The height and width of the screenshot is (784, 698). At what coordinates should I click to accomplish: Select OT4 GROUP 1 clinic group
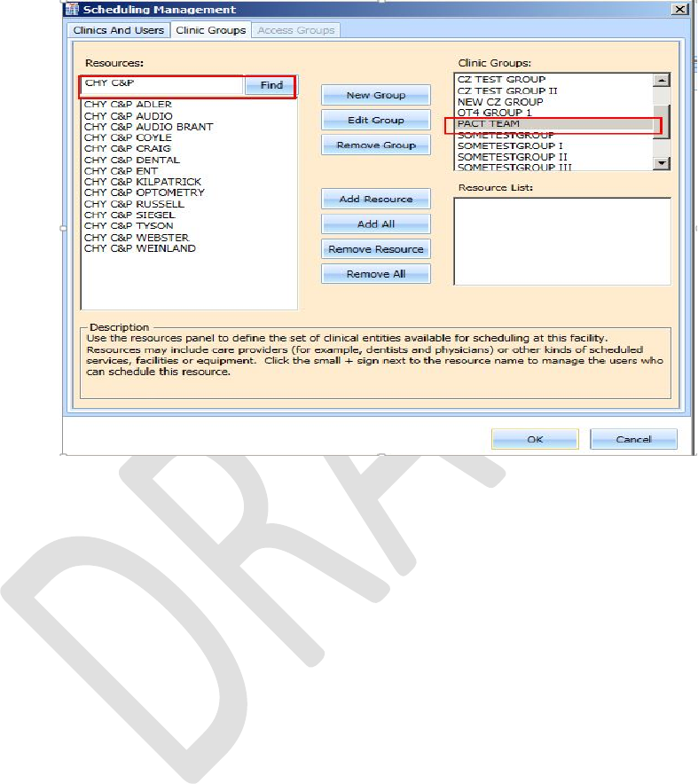tap(495, 113)
